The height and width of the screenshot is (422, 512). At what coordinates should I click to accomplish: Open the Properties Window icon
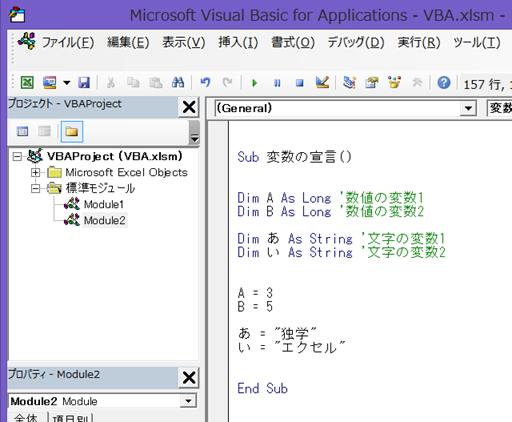pyautogui.click(x=372, y=82)
